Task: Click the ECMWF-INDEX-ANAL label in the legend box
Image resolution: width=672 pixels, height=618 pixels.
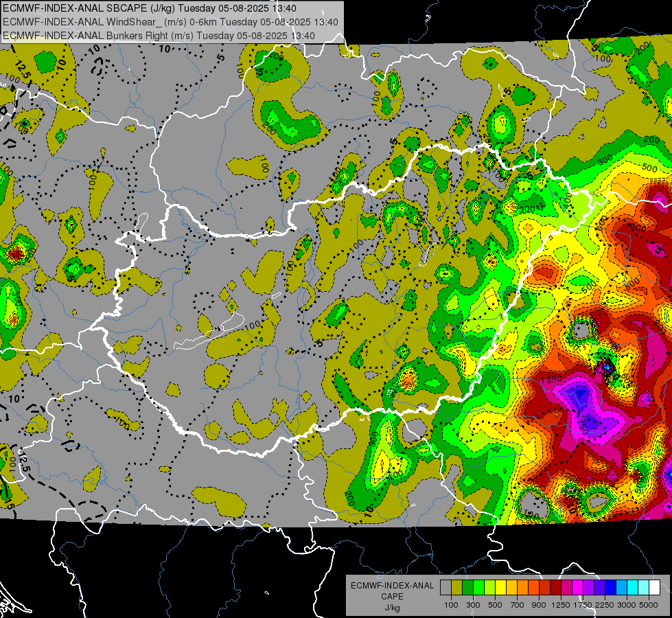Action: coord(392,586)
